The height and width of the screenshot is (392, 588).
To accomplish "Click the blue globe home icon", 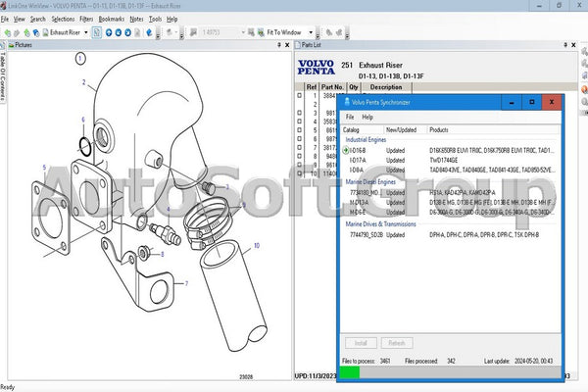I will [x=36, y=32].
